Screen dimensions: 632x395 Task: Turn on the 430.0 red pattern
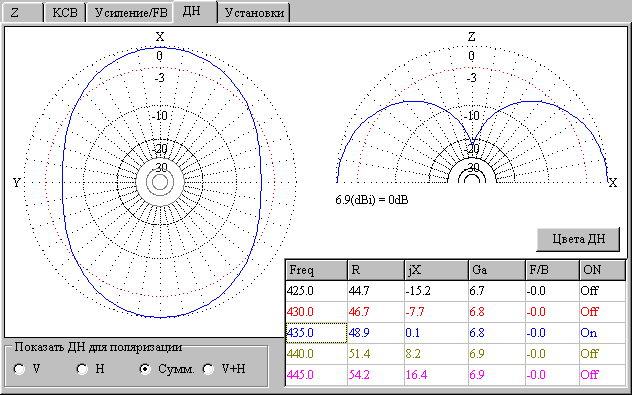point(602,312)
